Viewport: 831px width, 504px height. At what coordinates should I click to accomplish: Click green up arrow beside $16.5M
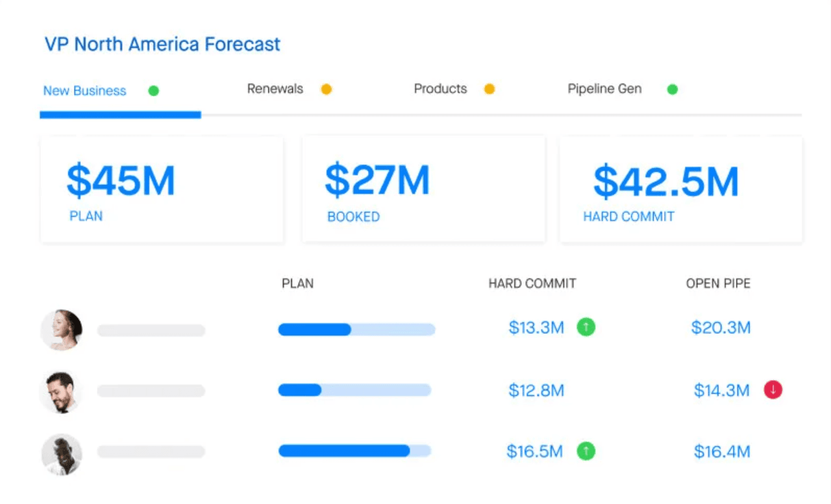click(586, 451)
